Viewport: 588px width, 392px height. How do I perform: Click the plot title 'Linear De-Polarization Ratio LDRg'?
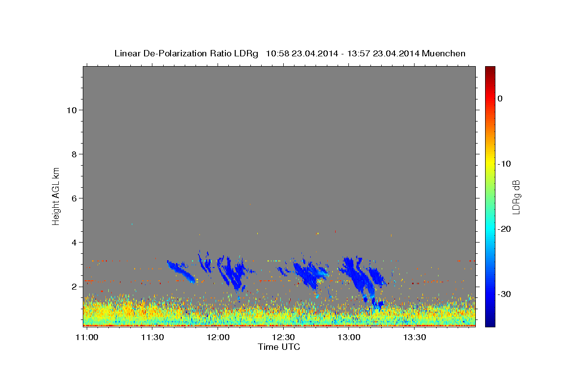(186, 53)
